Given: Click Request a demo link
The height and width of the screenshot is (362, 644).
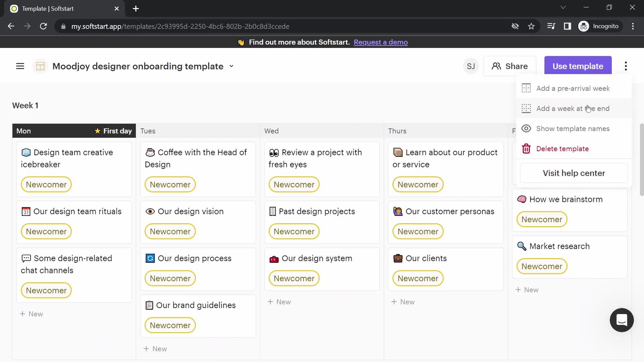Looking at the screenshot, I should pyautogui.click(x=381, y=42).
